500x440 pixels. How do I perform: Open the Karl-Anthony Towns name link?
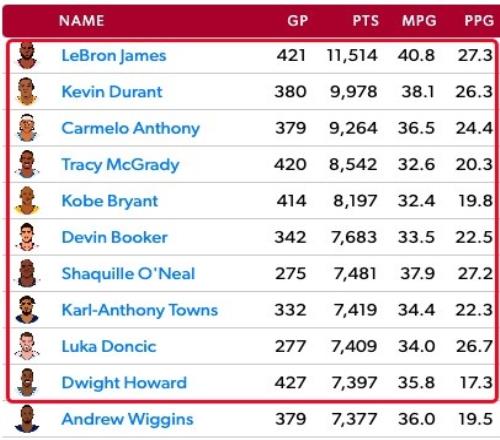point(140,310)
